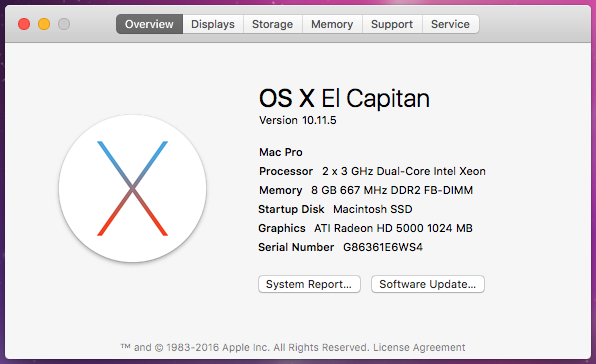
Task: Open the License Agreement link
Action: point(419,347)
